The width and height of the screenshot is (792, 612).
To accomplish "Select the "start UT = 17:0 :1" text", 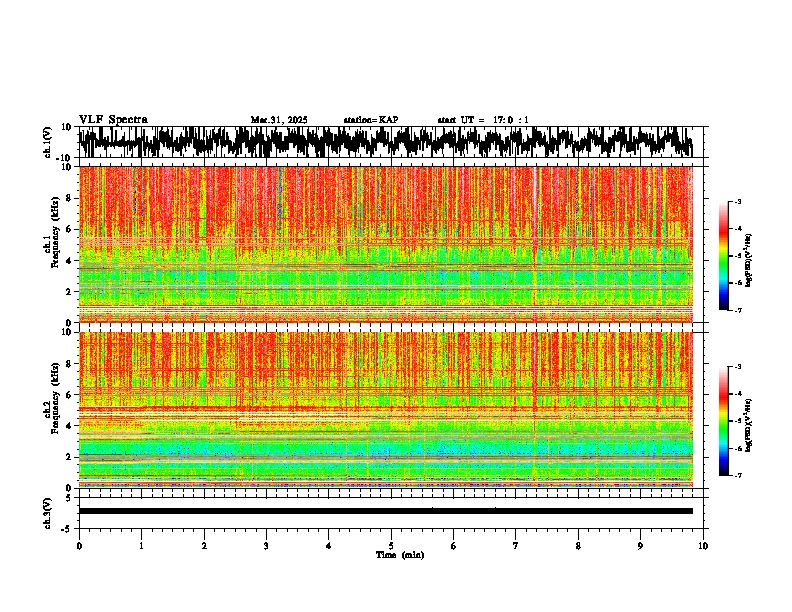I will click(x=483, y=120).
